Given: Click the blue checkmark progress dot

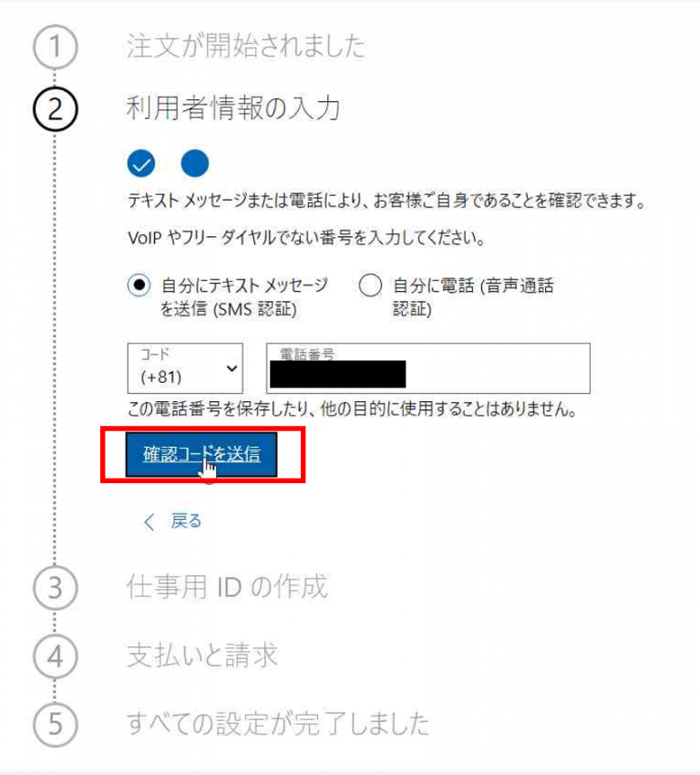Looking at the screenshot, I should click(140, 163).
